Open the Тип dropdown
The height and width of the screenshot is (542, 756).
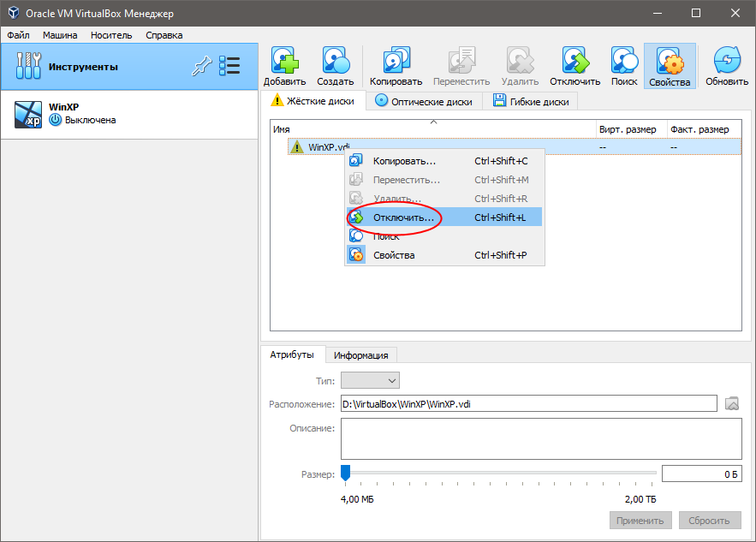[x=370, y=380]
